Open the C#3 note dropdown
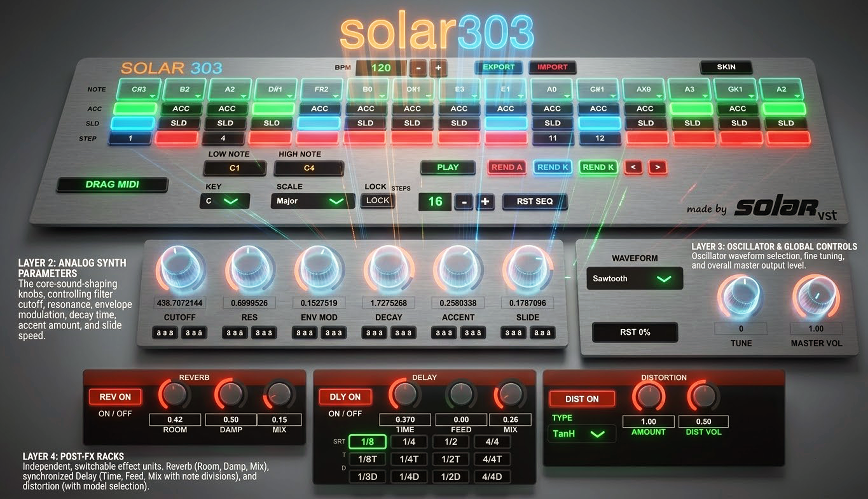This screenshot has width=868, height=499. [x=139, y=89]
